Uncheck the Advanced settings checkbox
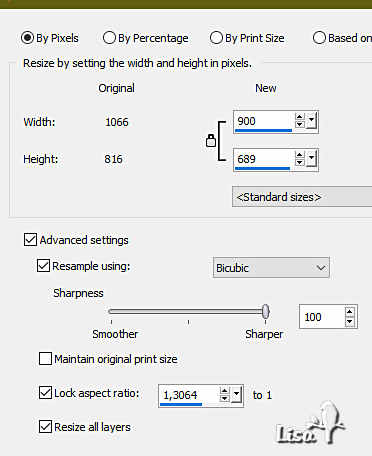The image size is (372, 456). tap(30, 240)
